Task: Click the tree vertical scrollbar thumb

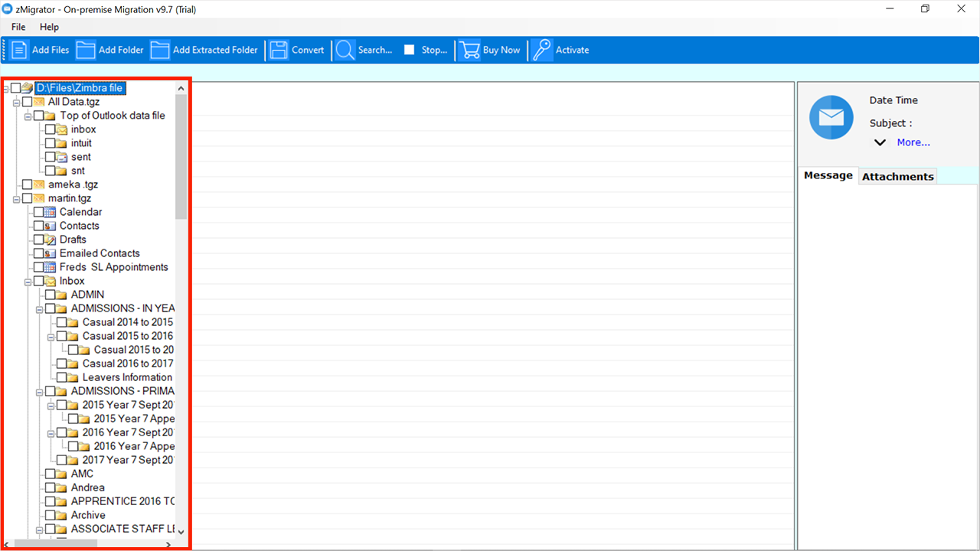Action: [x=181, y=157]
